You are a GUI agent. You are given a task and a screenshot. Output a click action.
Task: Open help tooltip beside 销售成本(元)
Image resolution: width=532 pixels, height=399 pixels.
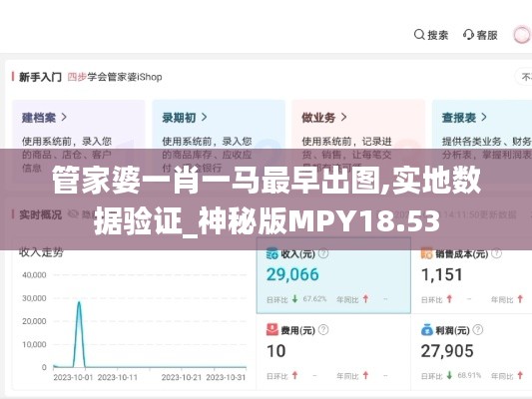tap(496, 253)
